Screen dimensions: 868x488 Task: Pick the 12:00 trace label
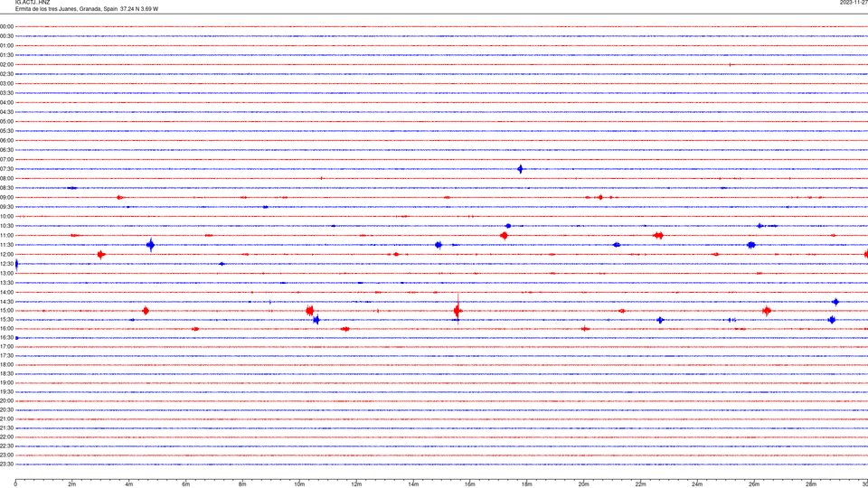6,254
